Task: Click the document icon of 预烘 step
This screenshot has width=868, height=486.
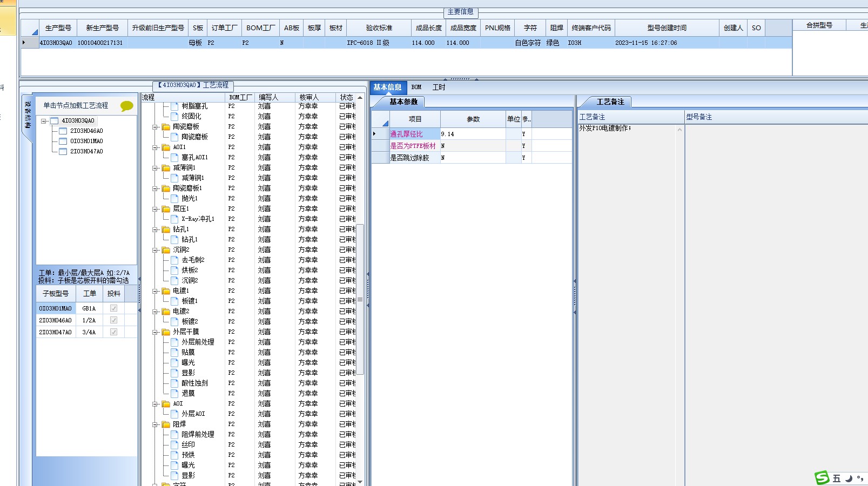Action: (175, 455)
